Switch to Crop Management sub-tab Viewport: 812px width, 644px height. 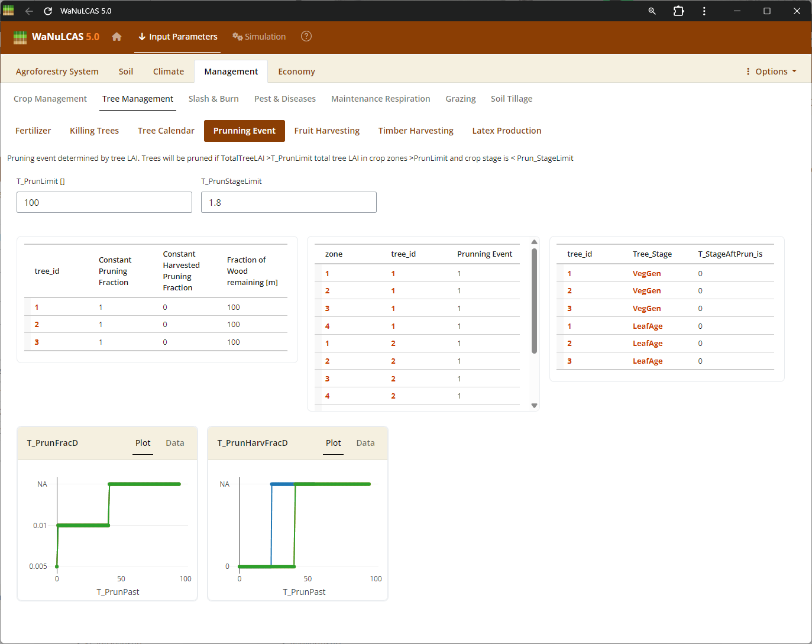[x=50, y=99]
